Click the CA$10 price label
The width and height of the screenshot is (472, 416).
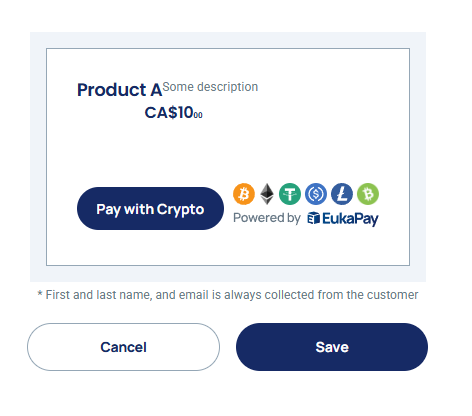click(x=173, y=112)
